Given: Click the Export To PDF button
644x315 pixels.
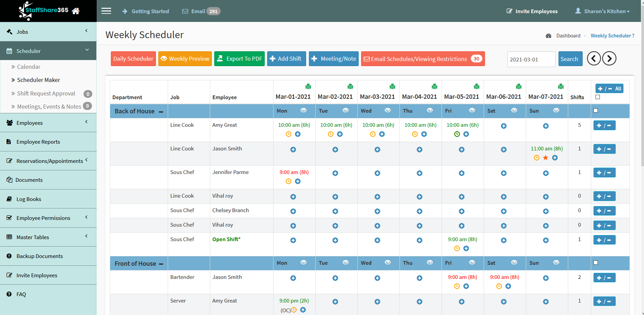Looking at the screenshot, I should point(239,59).
